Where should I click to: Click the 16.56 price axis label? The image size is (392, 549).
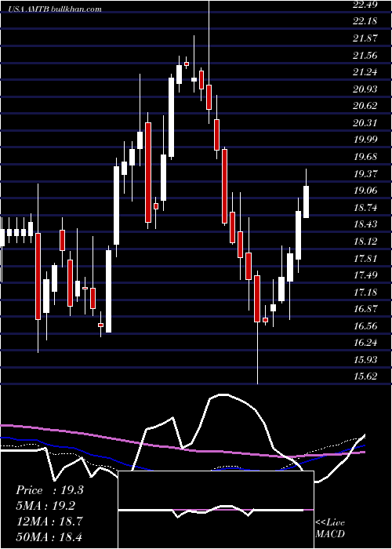(x=365, y=326)
